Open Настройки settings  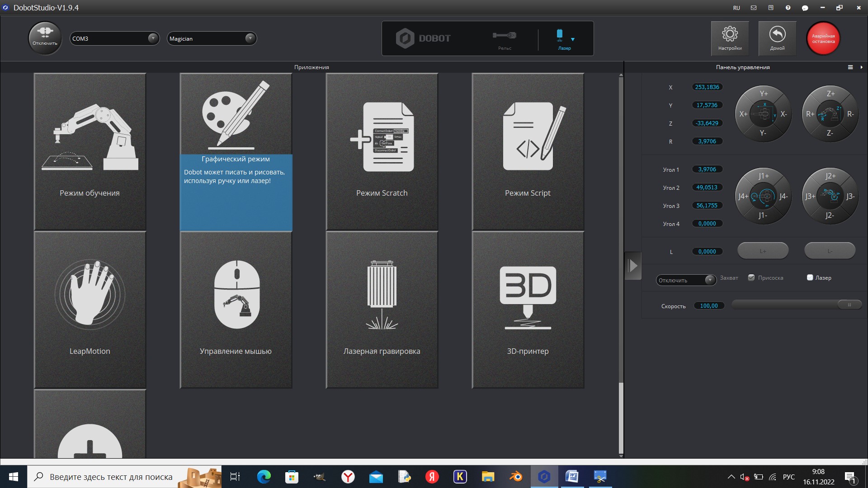click(730, 38)
